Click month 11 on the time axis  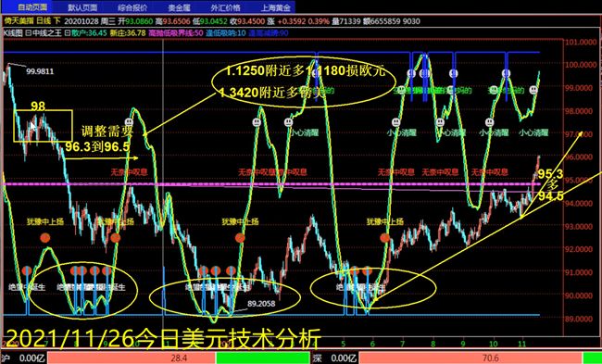pos(522,343)
